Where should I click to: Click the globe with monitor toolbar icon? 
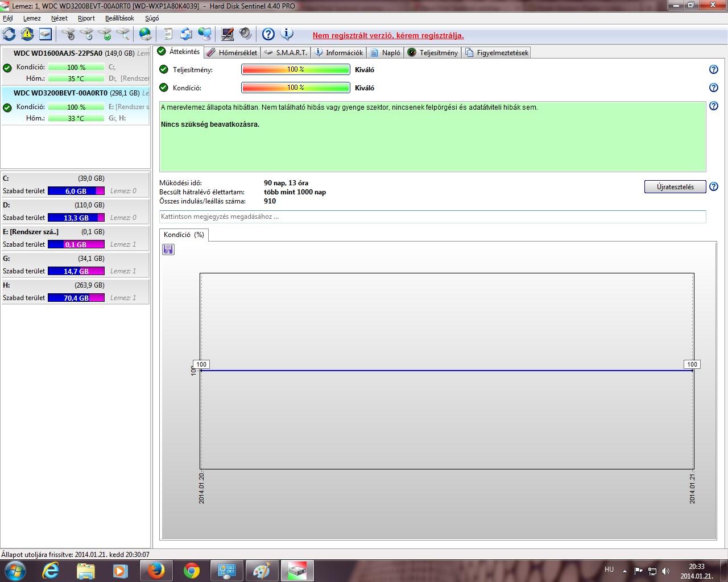205,34
